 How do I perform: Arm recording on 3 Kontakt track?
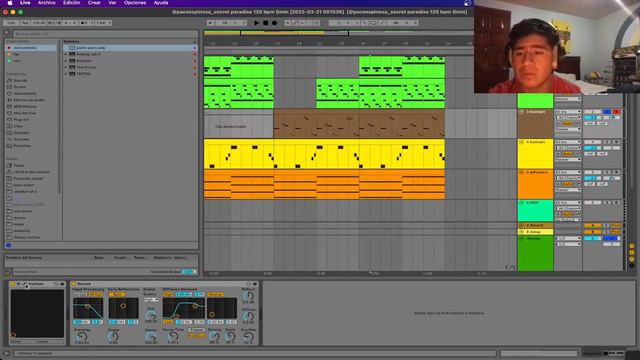pyautogui.click(x=616, y=112)
